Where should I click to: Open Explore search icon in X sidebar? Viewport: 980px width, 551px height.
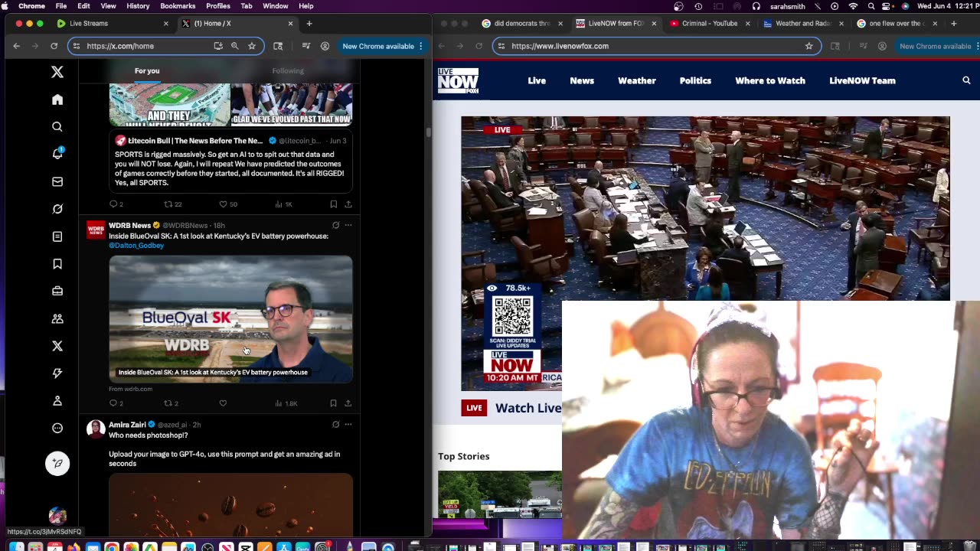click(57, 127)
